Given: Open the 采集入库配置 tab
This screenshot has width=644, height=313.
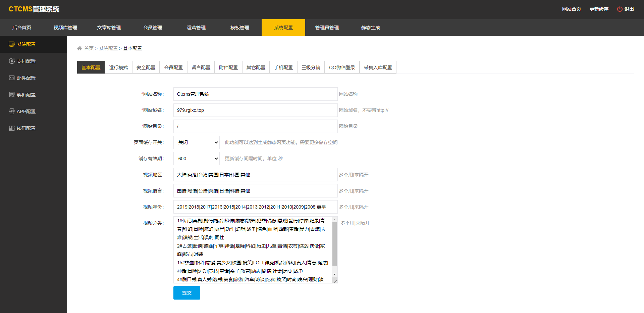Looking at the screenshot, I should point(378,68).
